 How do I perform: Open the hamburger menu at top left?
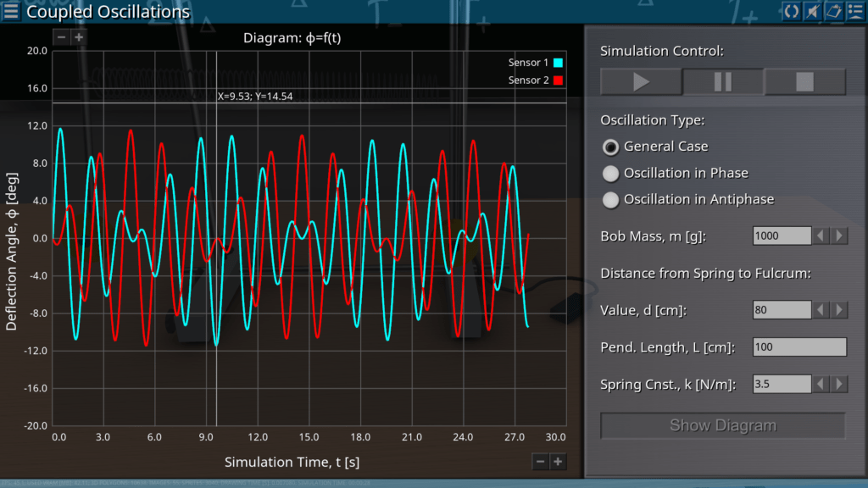point(11,12)
